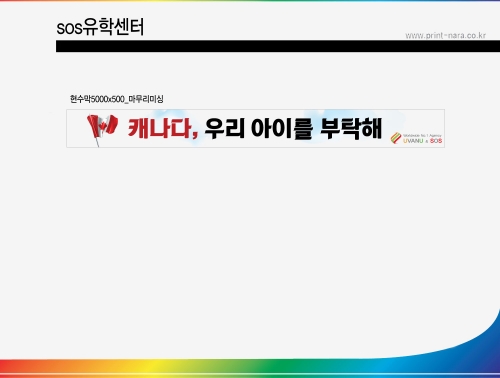The height and width of the screenshot is (378, 500).
Task: Click the black horizontal header bar
Action: [x=278, y=46]
